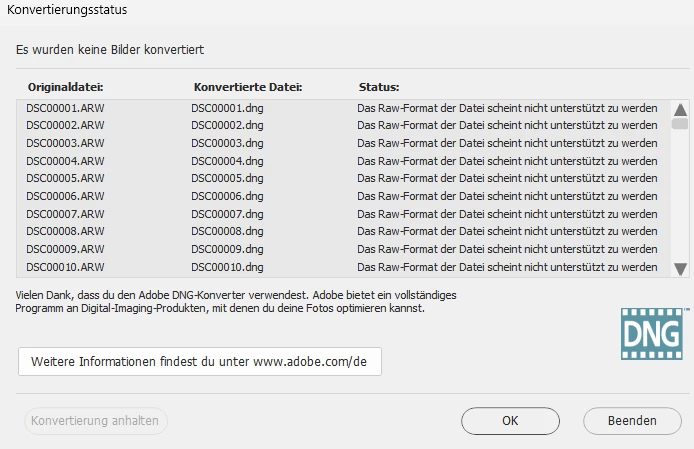This screenshot has width=694, height=449.
Task: Click the scrollbar thumb in status list
Action: click(x=680, y=124)
